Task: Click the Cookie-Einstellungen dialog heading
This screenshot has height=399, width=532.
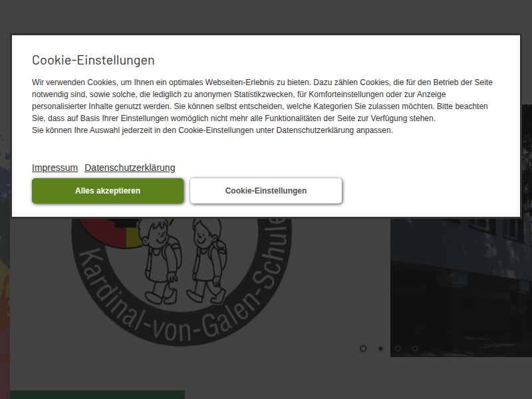Action: (x=93, y=60)
